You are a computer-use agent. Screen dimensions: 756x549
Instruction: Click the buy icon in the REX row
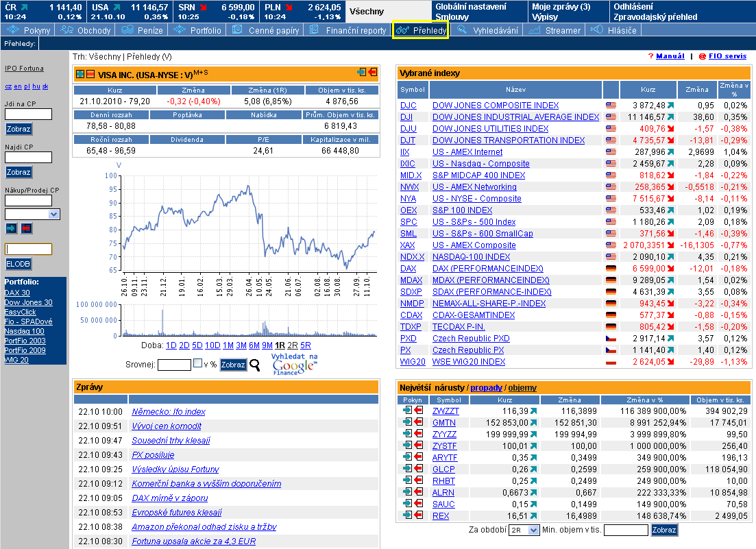coord(407,515)
